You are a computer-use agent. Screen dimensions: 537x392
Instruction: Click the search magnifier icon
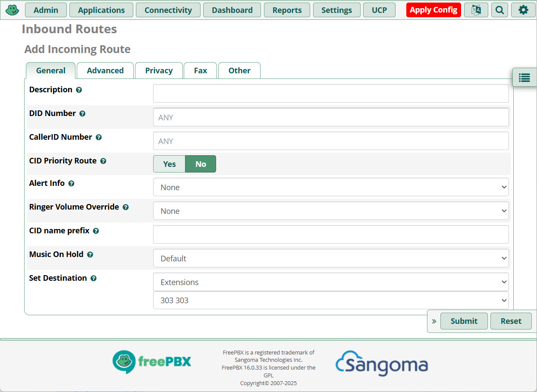499,10
